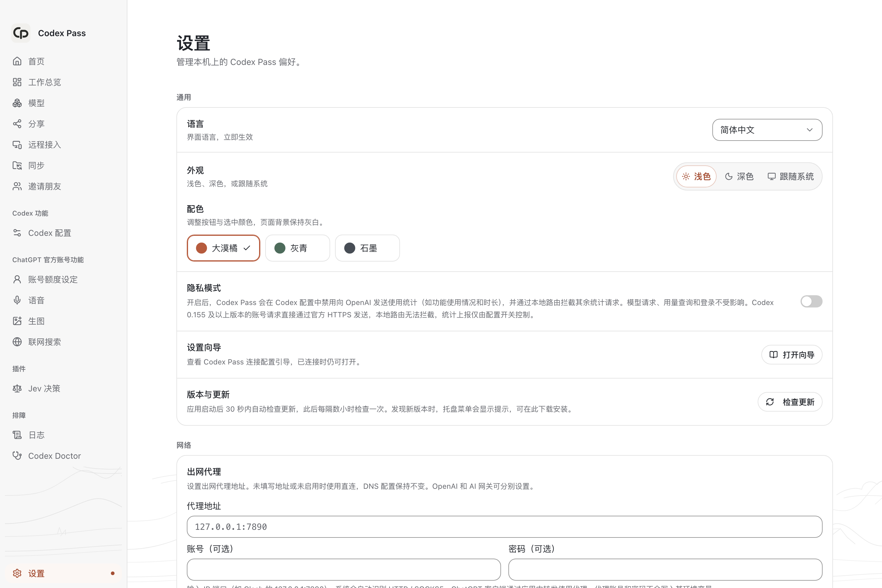Click the 日志 scroll icon
This screenshot has height=588, width=882.
pos(17,435)
